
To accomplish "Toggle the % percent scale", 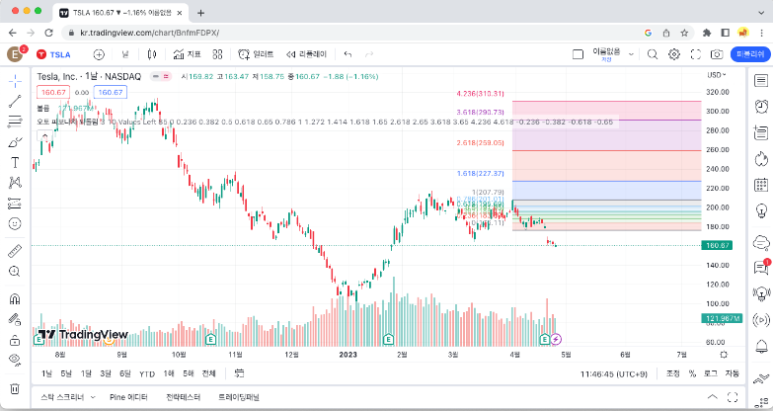I will tap(692, 374).
